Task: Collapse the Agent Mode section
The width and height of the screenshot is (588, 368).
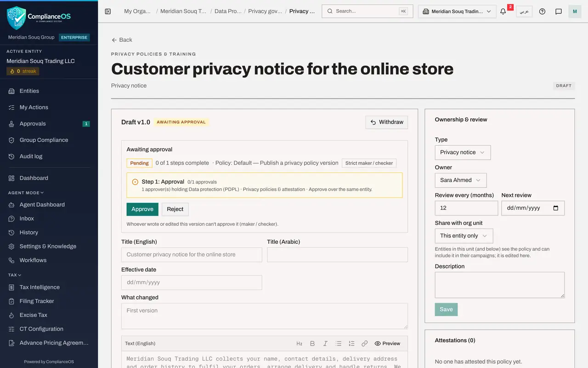Action: tap(26, 193)
